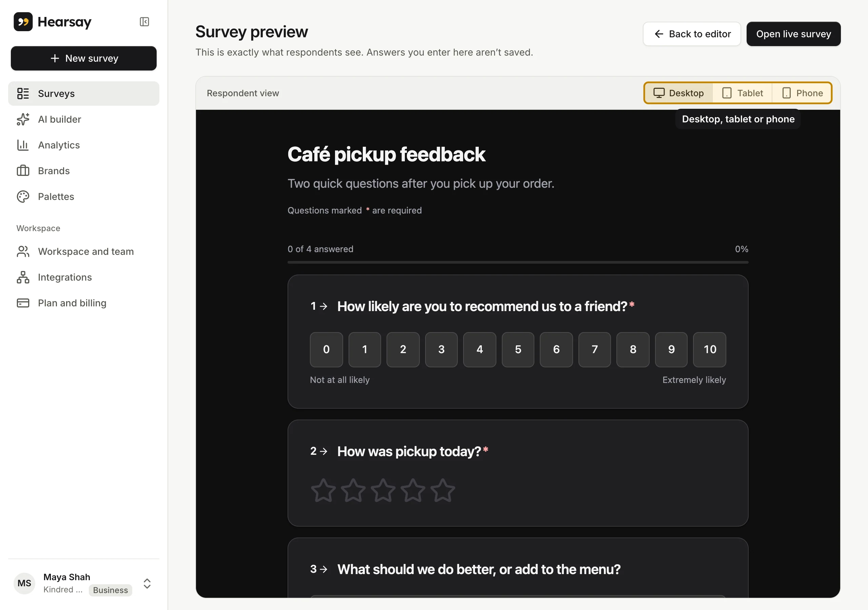
Task: Open the Analytics section
Action: (83, 145)
